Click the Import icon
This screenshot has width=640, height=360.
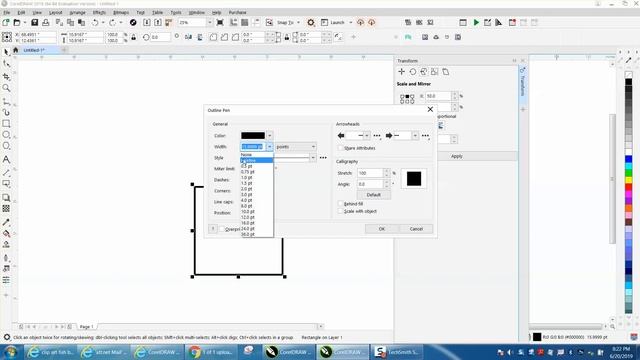[x=147, y=22]
